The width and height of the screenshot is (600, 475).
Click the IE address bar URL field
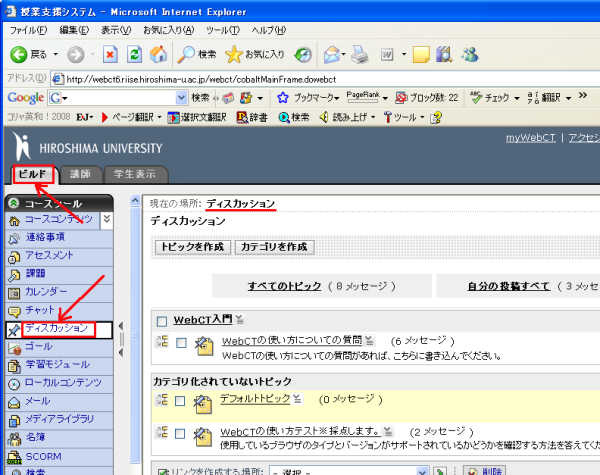325,79
